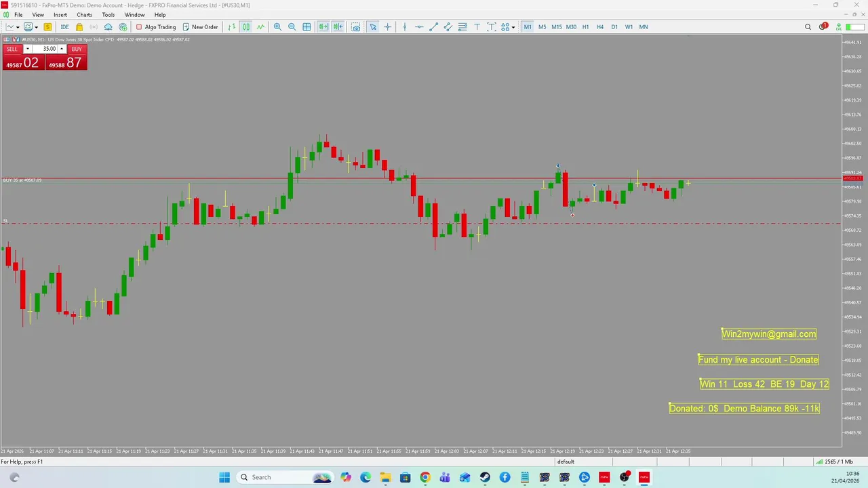Switch chart to candlesticks type
Image resolution: width=868 pixels, height=488 pixels.
[x=245, y=27]
